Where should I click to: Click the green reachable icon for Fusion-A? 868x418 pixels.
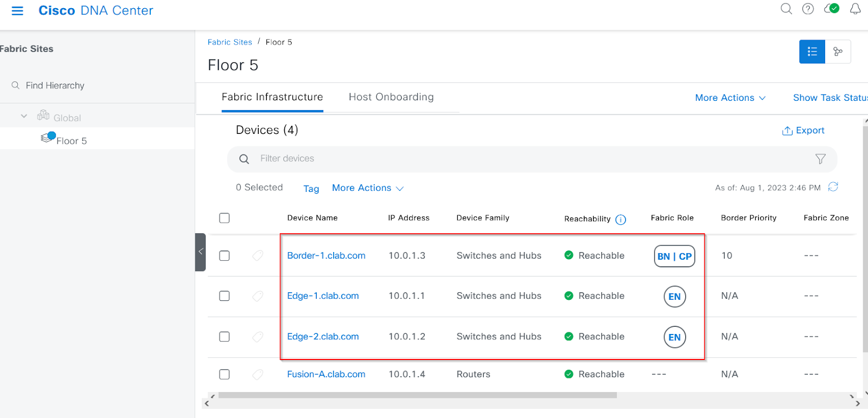[x=569, y=374]
